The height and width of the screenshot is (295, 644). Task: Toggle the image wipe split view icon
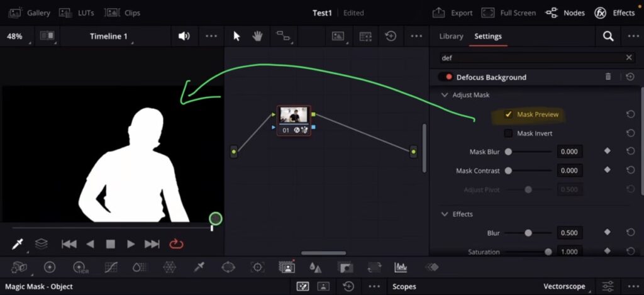(48, 36)
